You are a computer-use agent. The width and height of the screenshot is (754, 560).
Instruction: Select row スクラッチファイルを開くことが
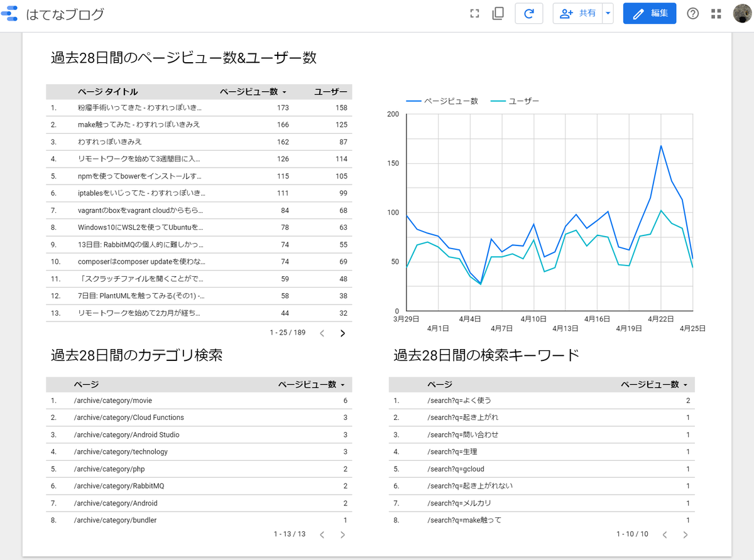pyautogui.click(x=199, y=279)
